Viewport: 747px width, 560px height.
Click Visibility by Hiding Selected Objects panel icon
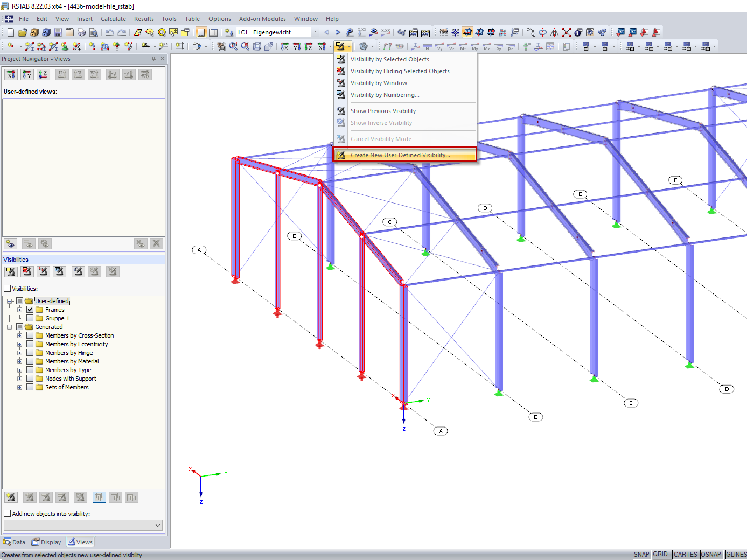click(27, 271)
